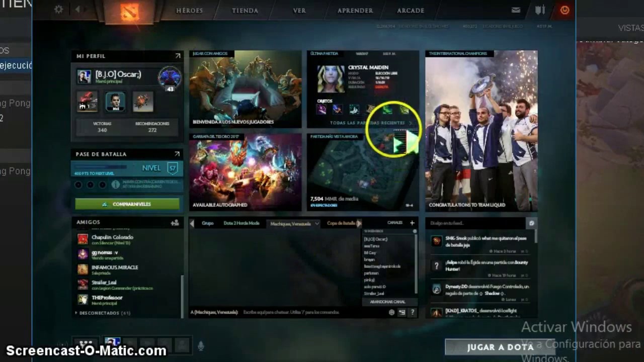The width and height of the screenshot is (644, 362).
Task: Expand Mi Perfil with the arrow icon
Action: (x=177, y=56)
